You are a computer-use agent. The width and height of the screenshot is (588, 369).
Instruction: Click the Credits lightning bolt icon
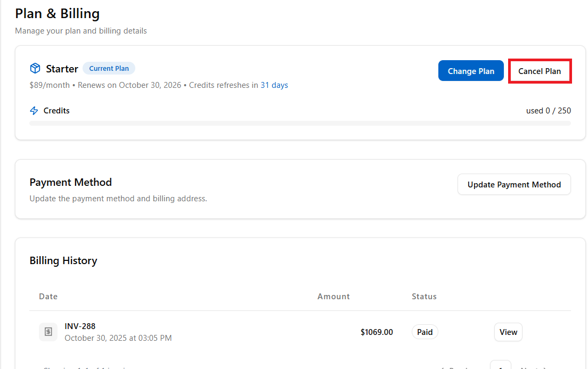(34, 111)
